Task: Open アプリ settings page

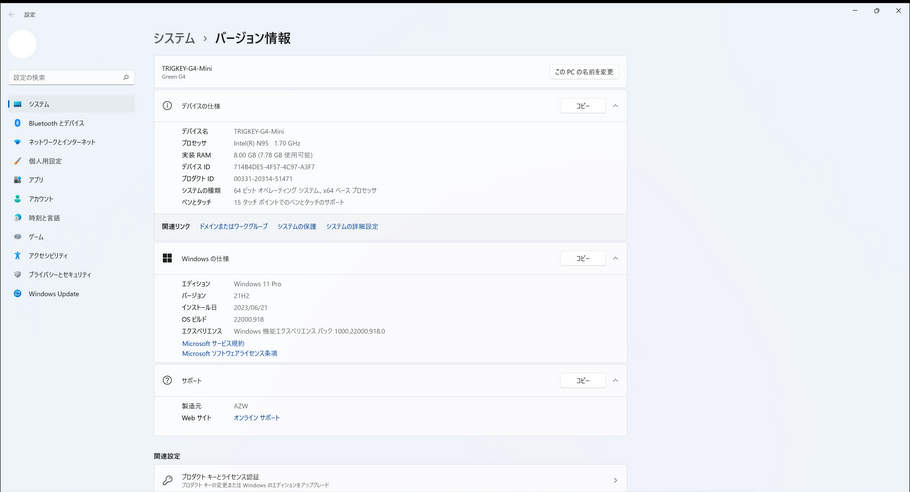Action: point(36,180)
